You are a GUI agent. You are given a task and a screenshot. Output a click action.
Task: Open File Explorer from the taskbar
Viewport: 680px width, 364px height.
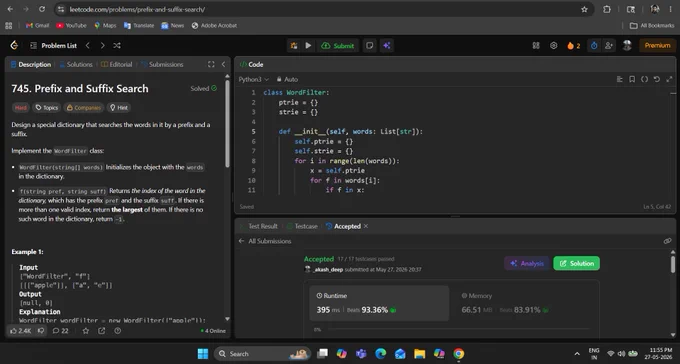(420, 354)
